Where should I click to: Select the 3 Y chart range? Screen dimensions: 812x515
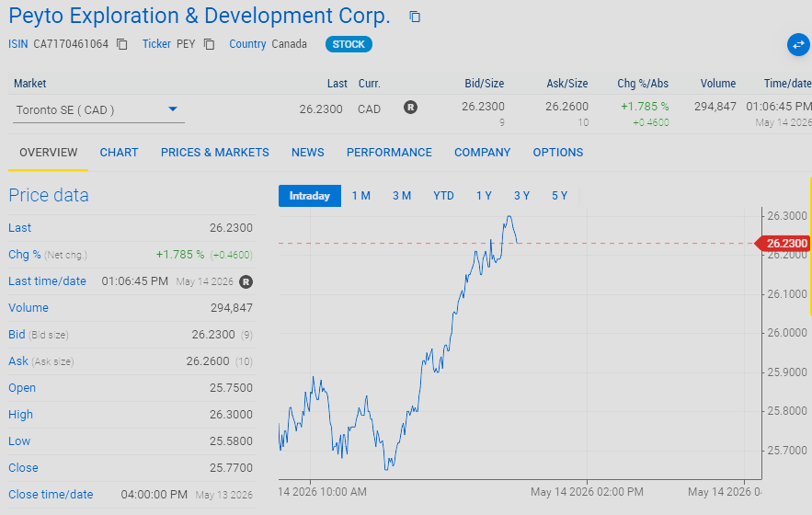click(521, 196)
